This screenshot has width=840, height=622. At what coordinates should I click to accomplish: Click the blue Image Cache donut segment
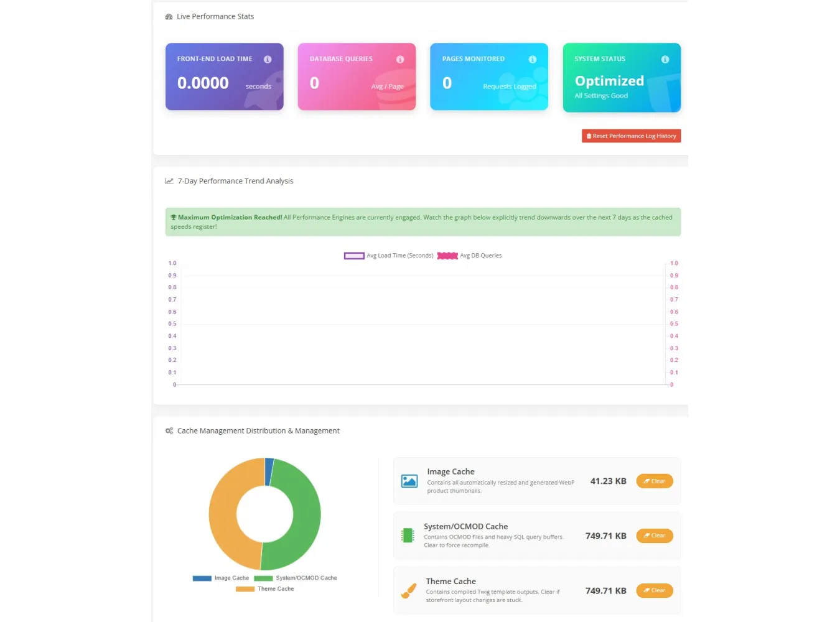(269, 471)
